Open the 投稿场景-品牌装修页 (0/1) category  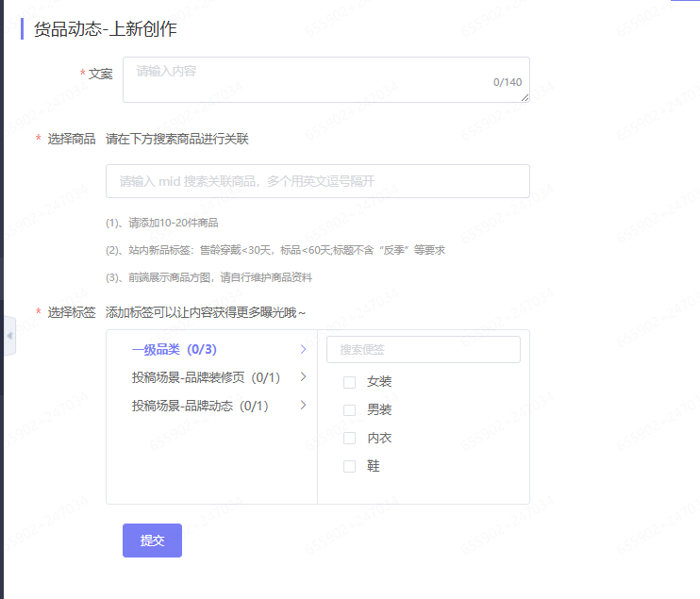tap(206, 377)
